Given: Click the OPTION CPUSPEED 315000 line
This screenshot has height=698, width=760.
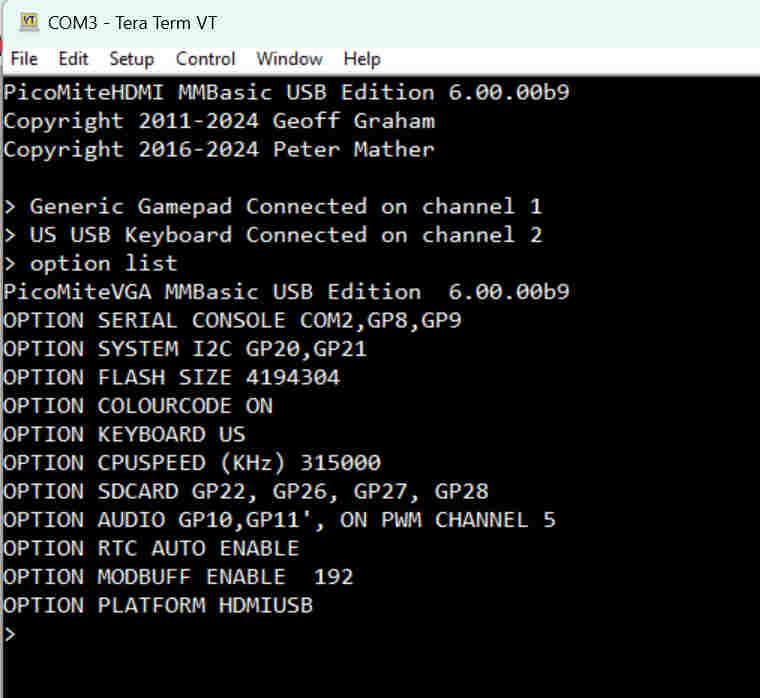Looking at the screenshot, I should click(x=192, y=463).
